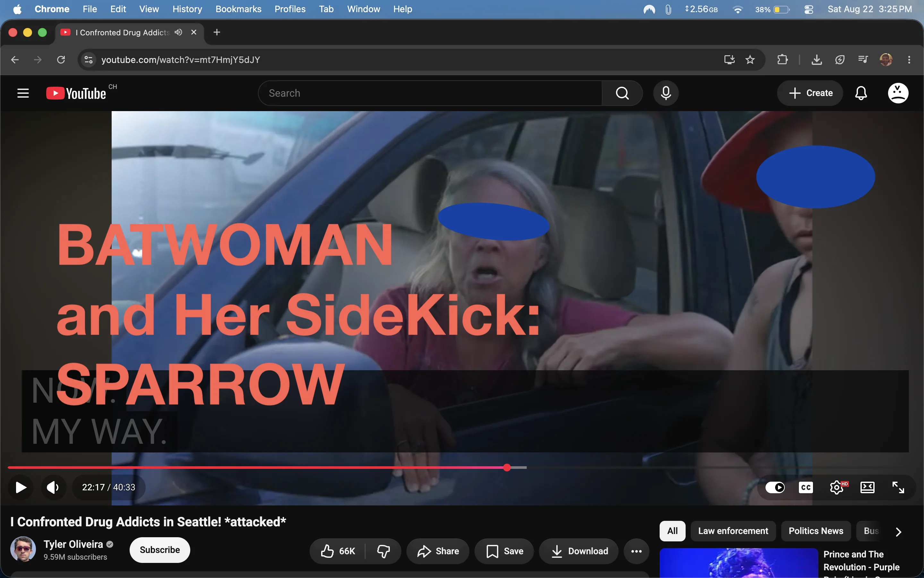Viewport: 924px width, 578px height.
Task: Open macOS Control Center
Action: point(809,9)
